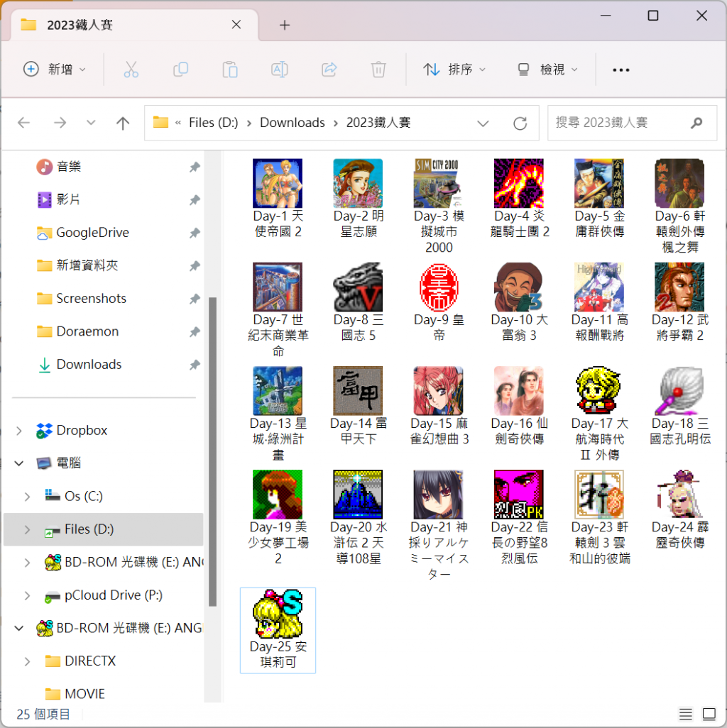Screen dimensions: 727x728
Task: Click 2023鐵人賽 in the breadcrumb
Action: pyautogui.click(x=378, y=123)
